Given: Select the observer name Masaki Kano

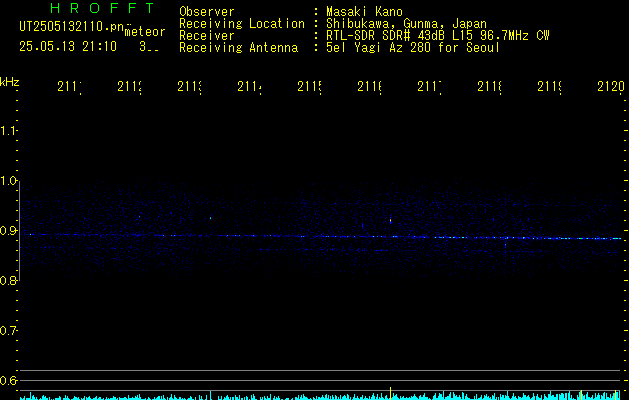Looking at the screenshot, I should (x=364, y=12).
